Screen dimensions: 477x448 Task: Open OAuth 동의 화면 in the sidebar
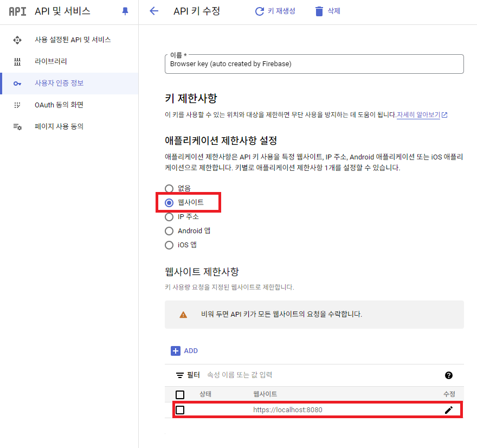tap(69, 105)
